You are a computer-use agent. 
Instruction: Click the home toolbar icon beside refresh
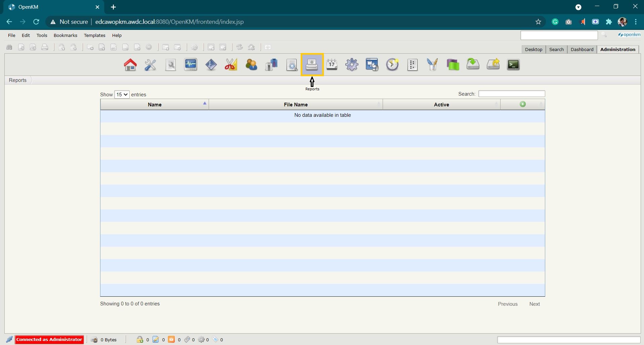point(251,47)
